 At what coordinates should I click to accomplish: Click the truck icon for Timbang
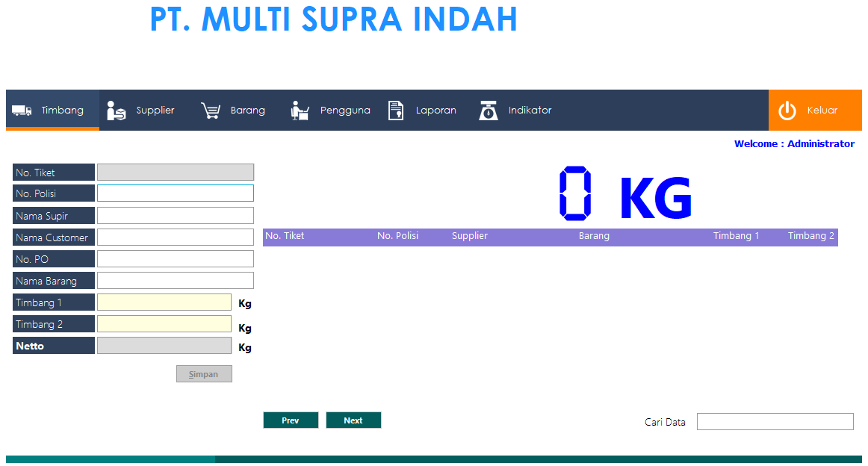click(x=22, y=111)
